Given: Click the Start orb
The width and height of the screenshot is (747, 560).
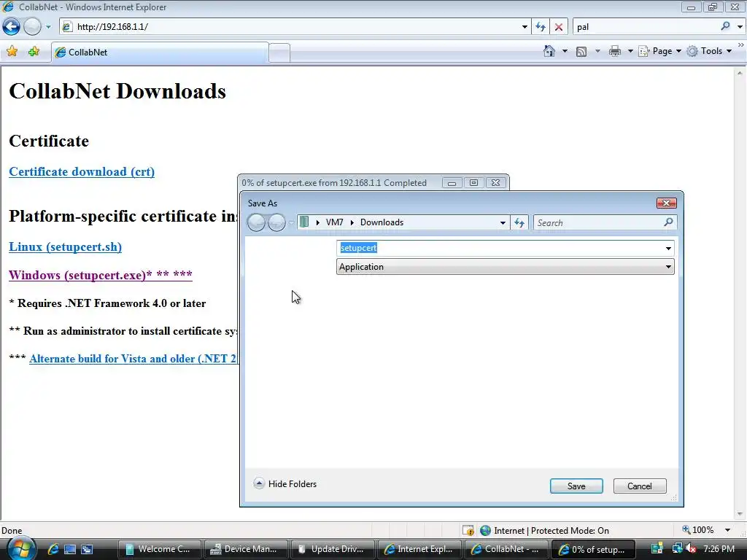Looking at the screenshot, I should tap(21, 548).
